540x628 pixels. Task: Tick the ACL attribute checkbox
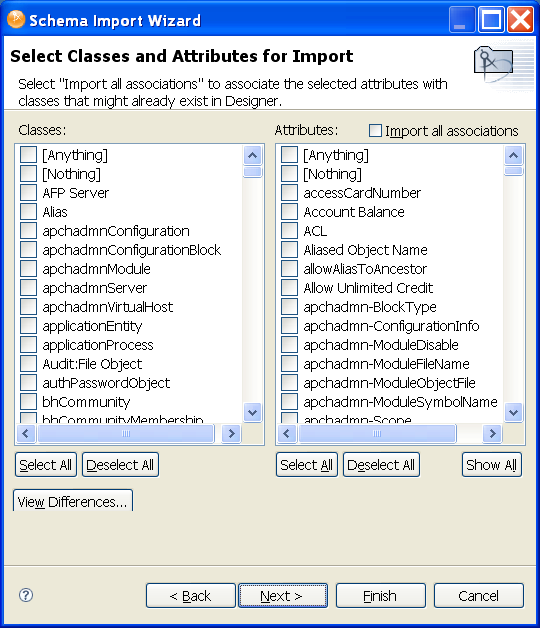[289, 231]
